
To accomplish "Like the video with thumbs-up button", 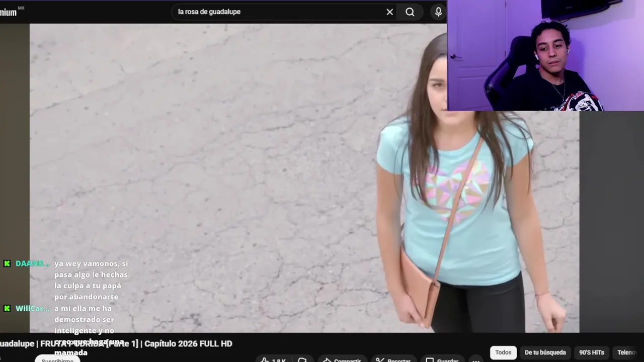I will 273,360.
